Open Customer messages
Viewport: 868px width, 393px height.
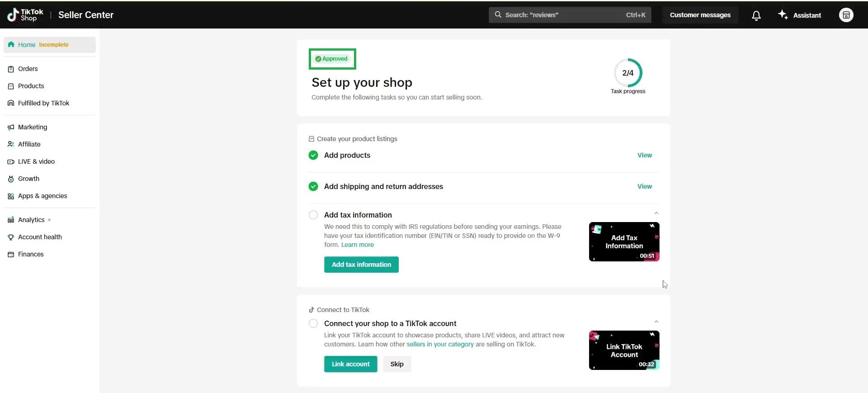[x=700, y=15]
